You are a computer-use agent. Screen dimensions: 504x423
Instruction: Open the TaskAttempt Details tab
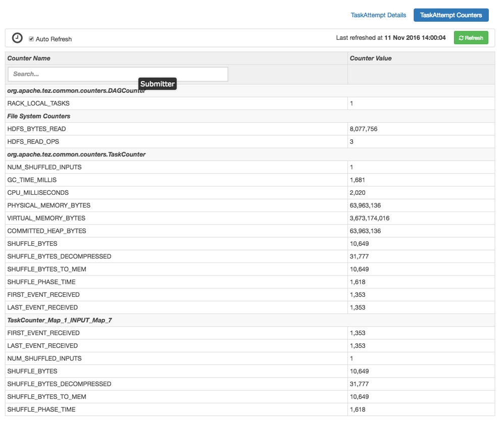378,15
